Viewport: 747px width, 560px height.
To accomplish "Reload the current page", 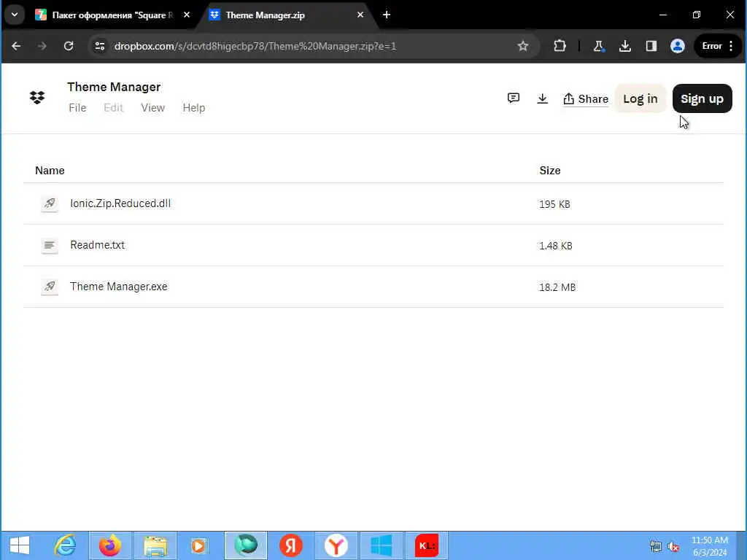I will coord(69,46).
